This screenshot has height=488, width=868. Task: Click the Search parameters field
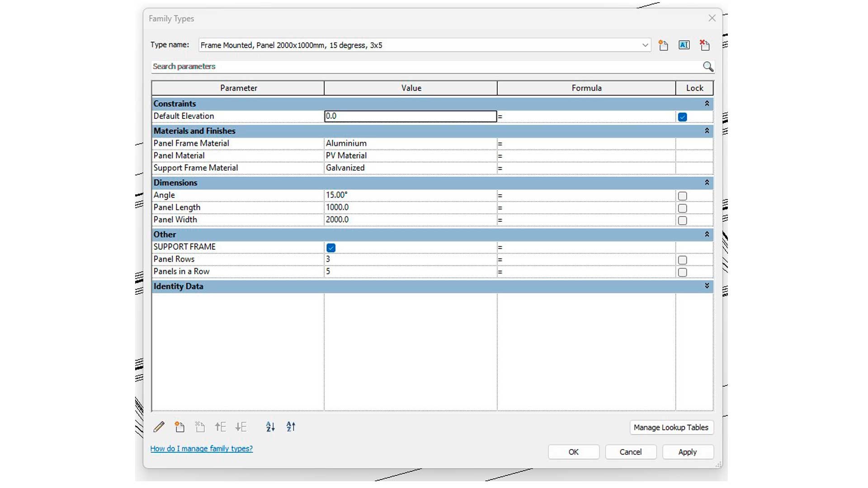click(427, 67)
